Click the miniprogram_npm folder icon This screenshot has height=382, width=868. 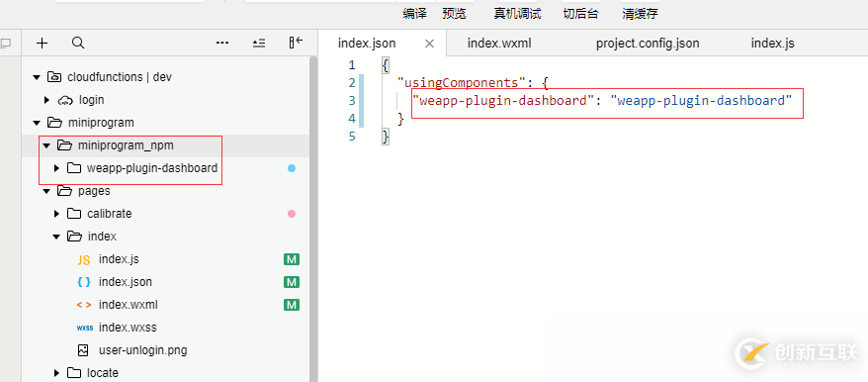tap(65, 145)
